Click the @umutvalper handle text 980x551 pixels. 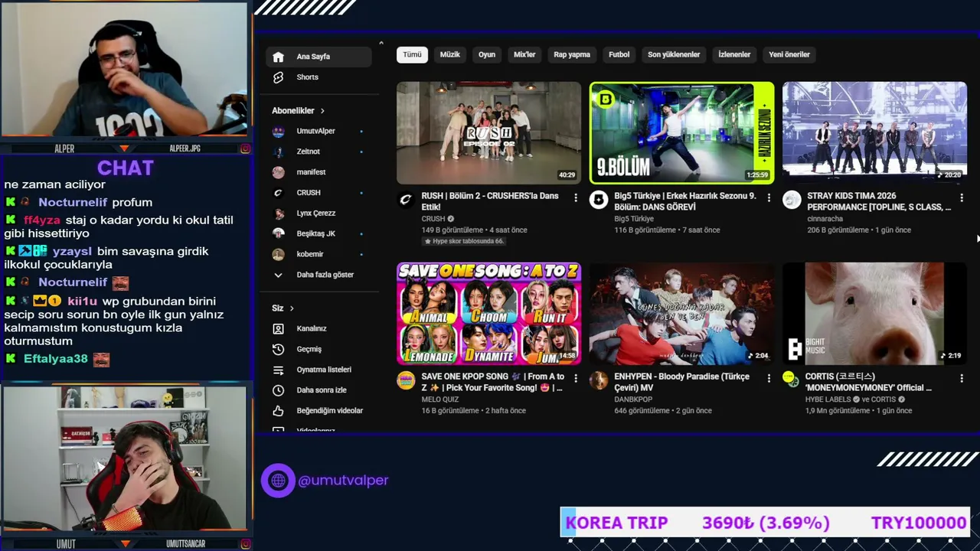tap(343, 481)
